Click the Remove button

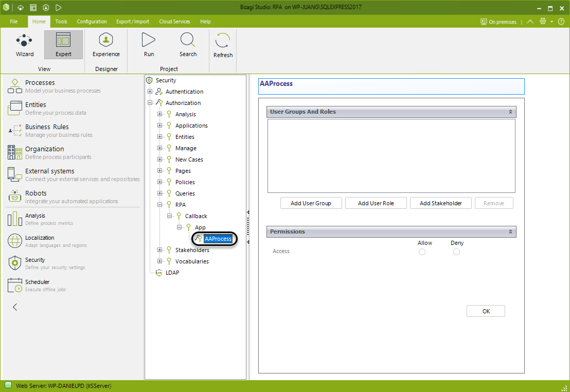click(x=494, y=203)
